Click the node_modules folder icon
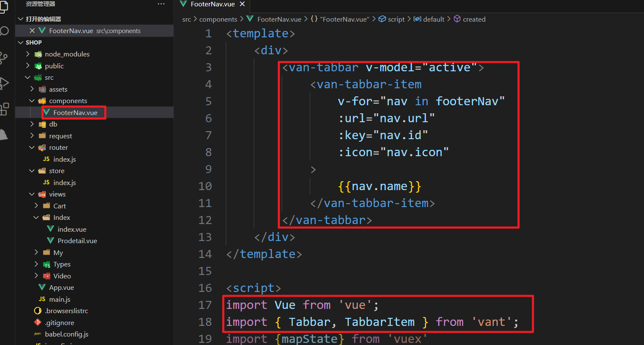This screenshot has width=644, height=345. 38,54
